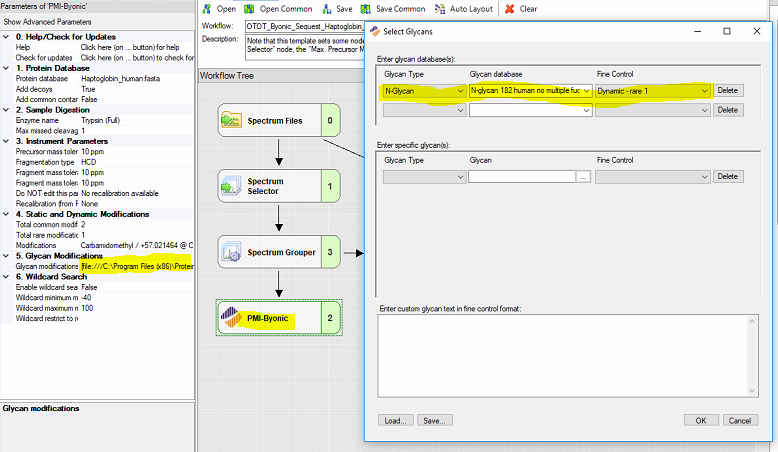This screenshot has height=452, width=778.
Task: Select the Modifications Carbamidomethyl value
Action: (137, 245)
